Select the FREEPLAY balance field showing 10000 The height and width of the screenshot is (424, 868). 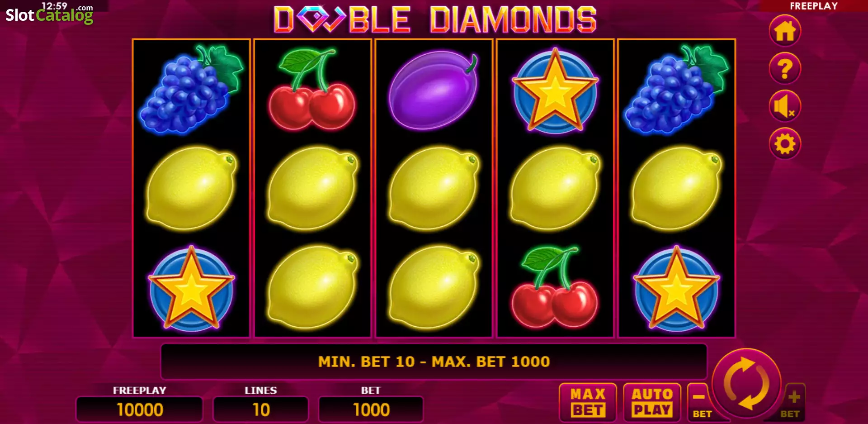(139, 410)
